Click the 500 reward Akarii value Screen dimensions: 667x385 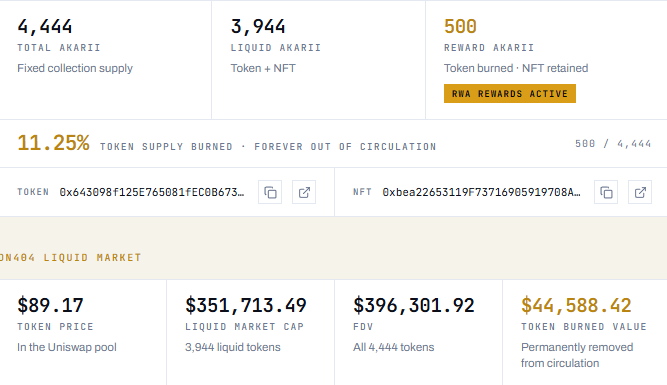click(460, 26)
